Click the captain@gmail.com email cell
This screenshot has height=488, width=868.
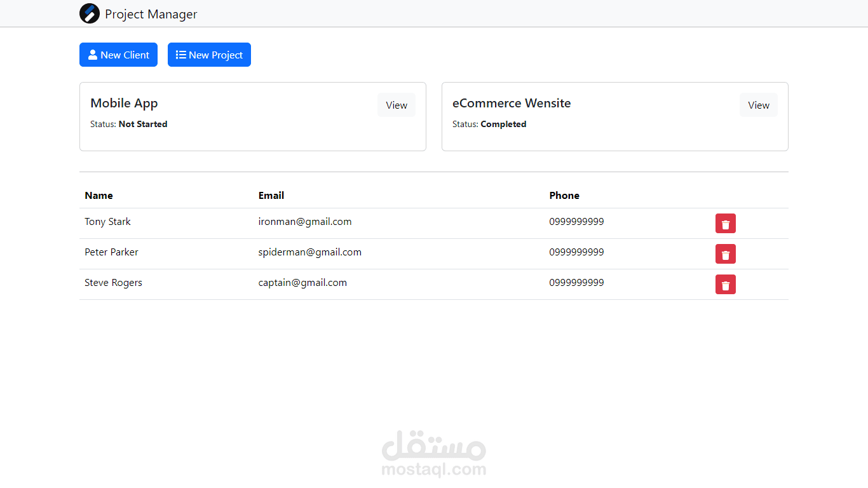point(302,283)
